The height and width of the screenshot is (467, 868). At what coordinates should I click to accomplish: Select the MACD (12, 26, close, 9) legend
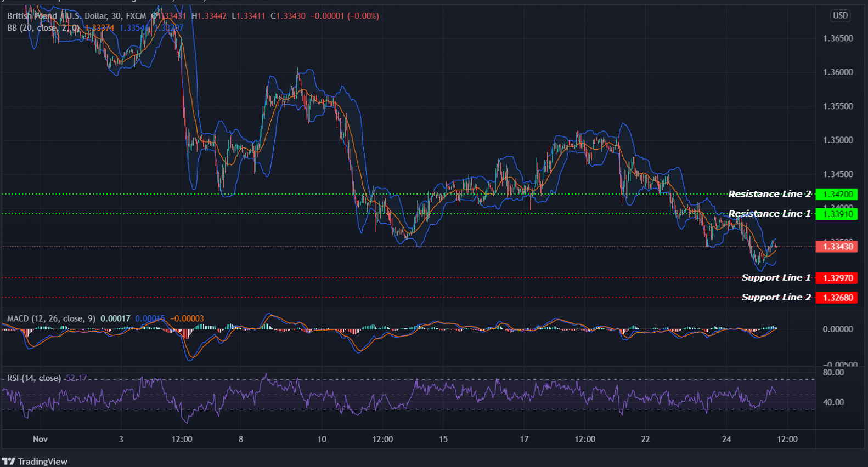click(52, 318)
